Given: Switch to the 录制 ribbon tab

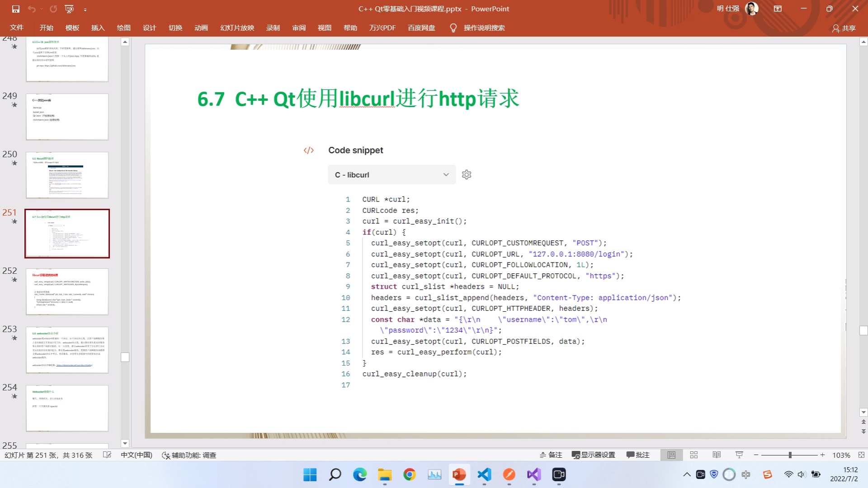Looking at the screenshot, I should click(x=273, y=28).
